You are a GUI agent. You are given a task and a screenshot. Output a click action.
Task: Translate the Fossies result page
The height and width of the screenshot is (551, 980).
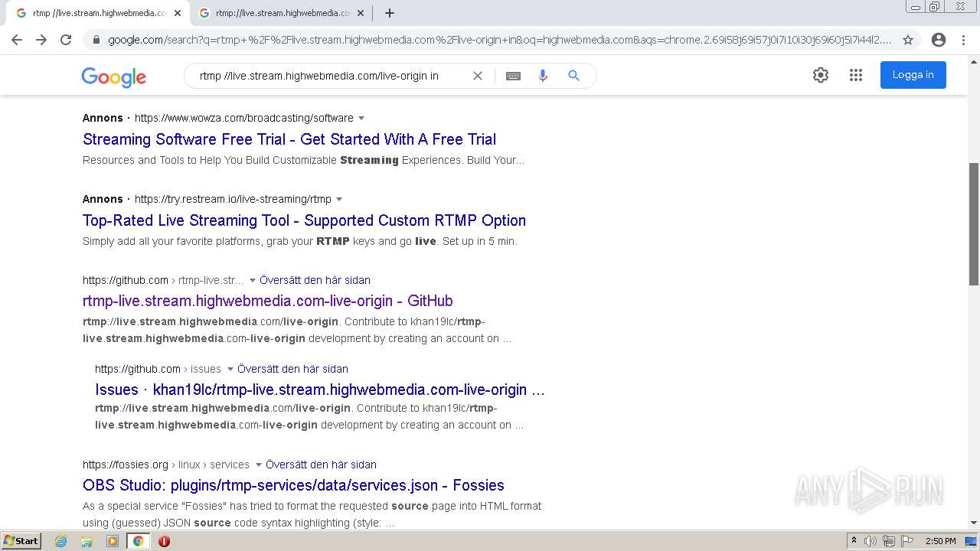[x=321, y=465]
